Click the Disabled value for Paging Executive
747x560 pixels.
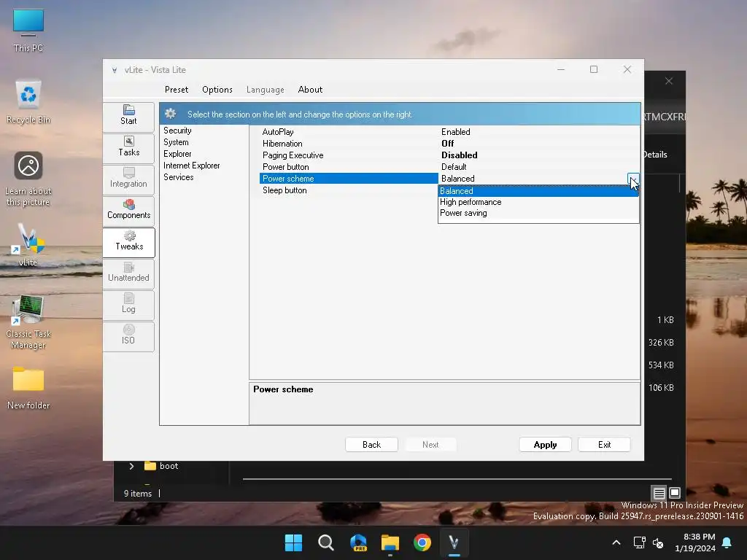click(460, 155)
